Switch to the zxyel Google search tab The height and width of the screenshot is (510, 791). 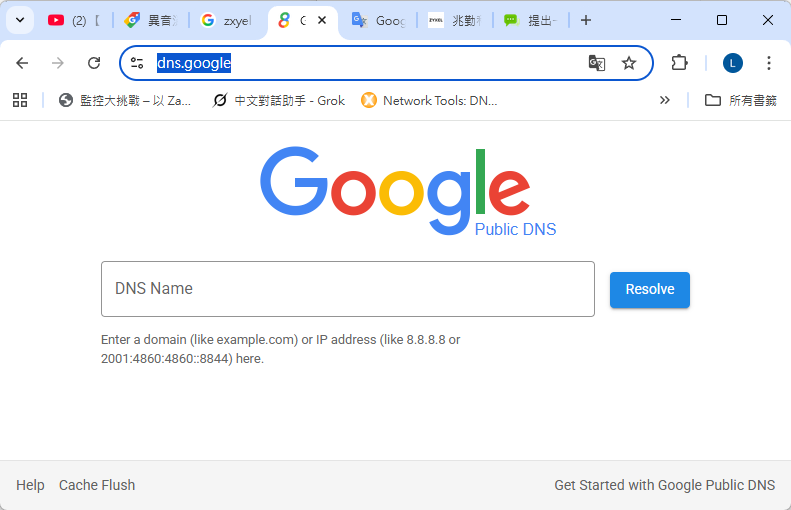(x=227, y=20)
